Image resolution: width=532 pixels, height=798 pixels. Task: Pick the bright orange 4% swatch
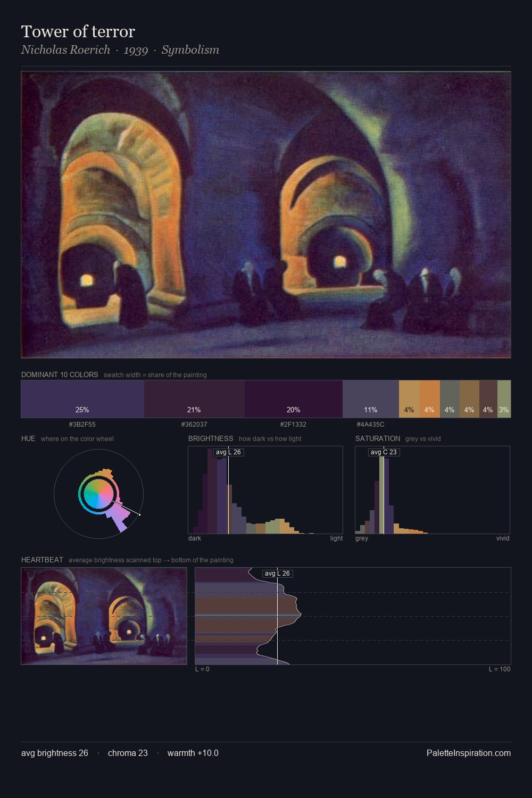pyautogui.click(x=430, y=399)
